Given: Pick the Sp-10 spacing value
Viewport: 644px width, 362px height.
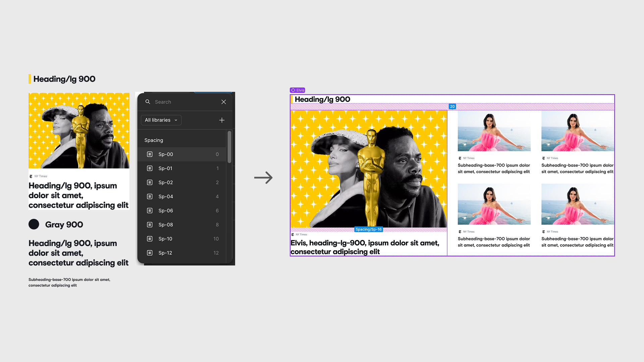Looking at the screenshot, I should (x=165, y=239).
